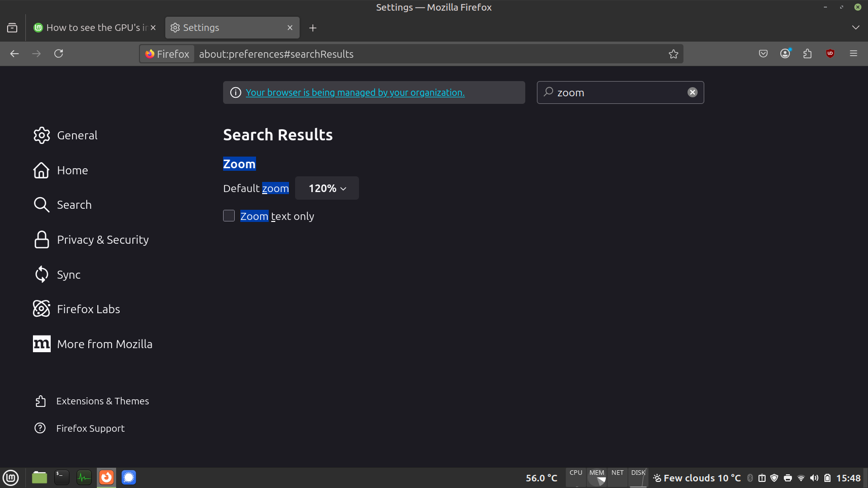Open the Home settings category

point(61,170)
